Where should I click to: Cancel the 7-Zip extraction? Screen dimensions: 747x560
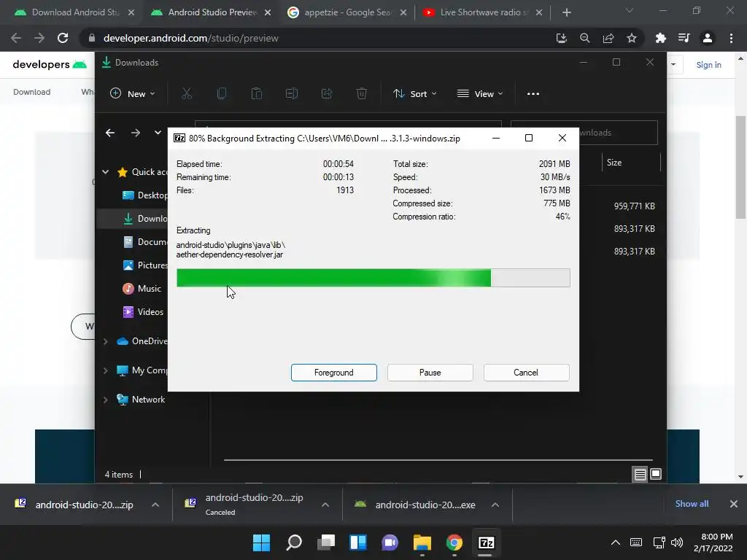click(x=526, y=373)
